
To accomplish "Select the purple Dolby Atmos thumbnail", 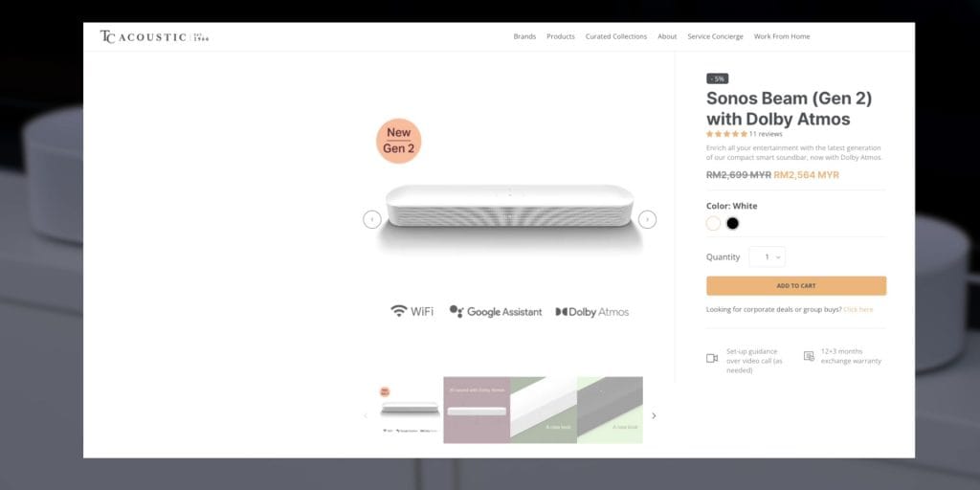I will [477, 410].
